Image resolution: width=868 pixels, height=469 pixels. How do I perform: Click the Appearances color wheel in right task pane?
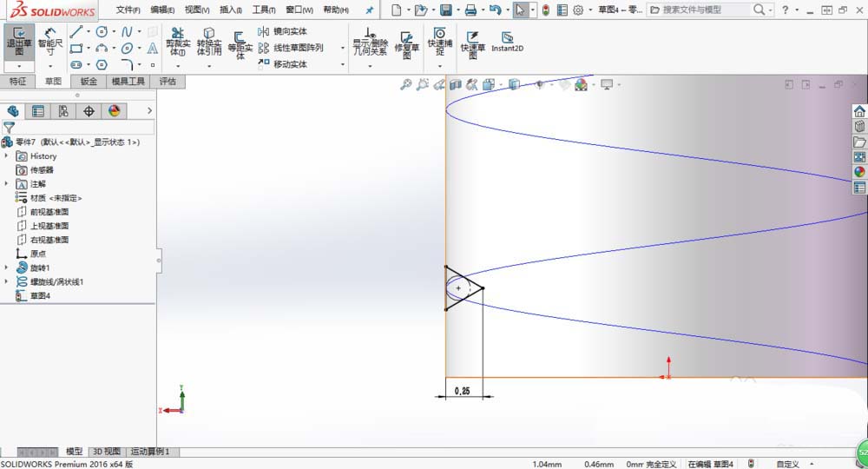(859, 172)
